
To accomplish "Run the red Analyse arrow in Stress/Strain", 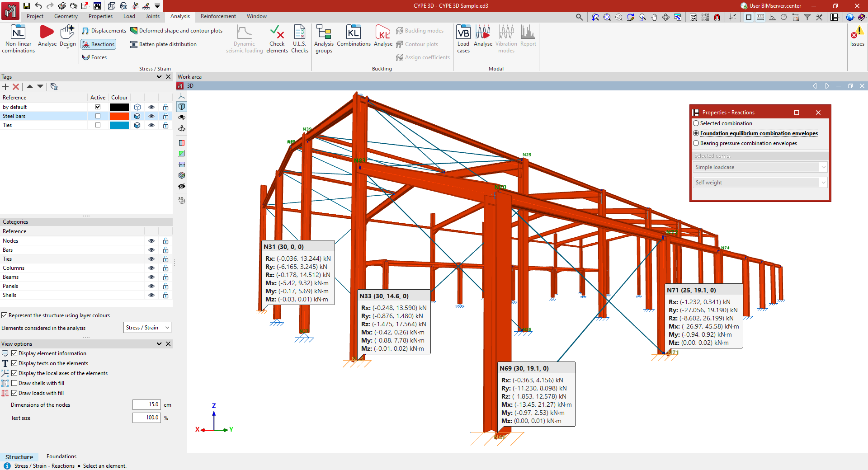I will pos(47,33).
